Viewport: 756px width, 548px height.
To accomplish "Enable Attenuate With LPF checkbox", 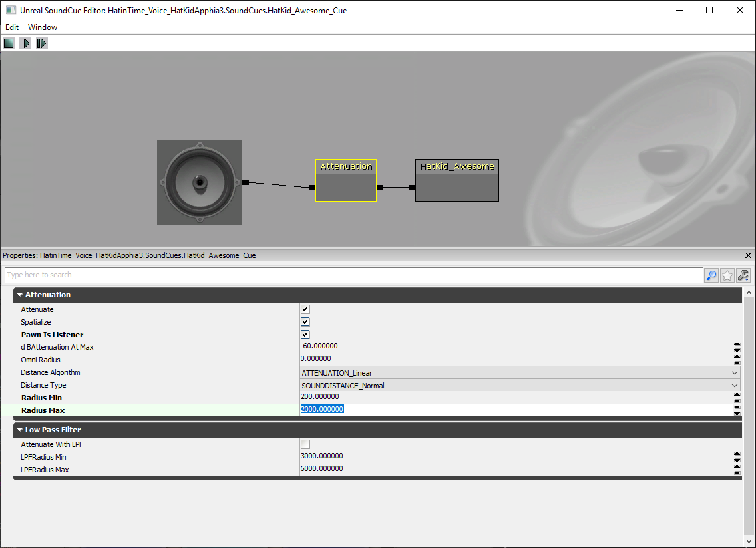I will [x=305, y=444].
